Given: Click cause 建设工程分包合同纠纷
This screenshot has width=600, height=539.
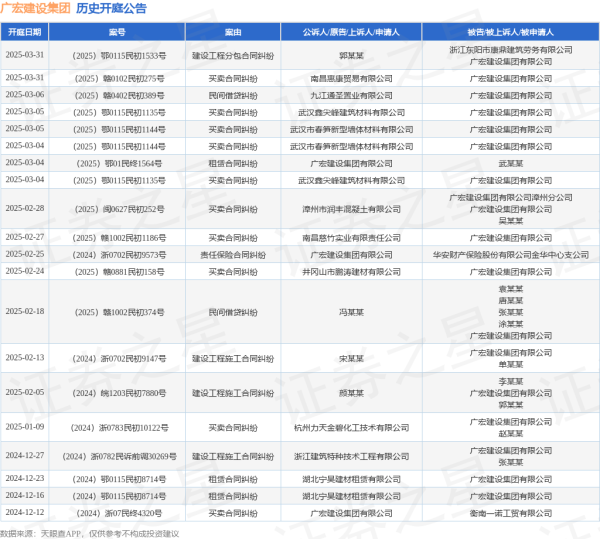Looking at the screenshot, I should pos(233,56).
